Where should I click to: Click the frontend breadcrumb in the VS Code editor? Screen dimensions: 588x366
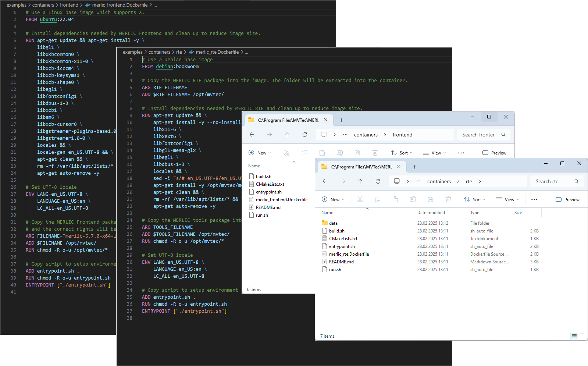pos(69,5)
